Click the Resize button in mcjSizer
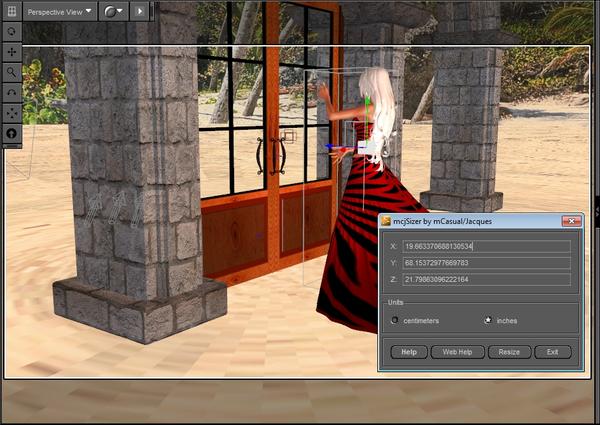Screen dimensions: 600x425 509,352
